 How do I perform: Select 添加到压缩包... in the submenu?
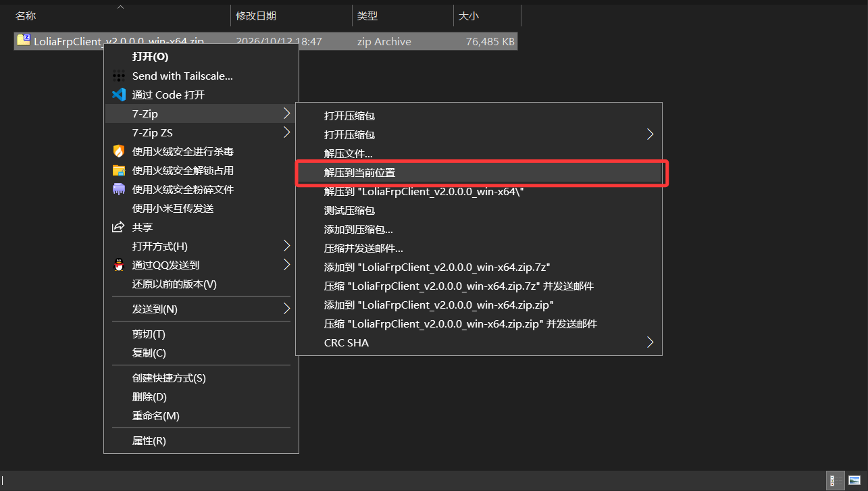coord(479,229)
